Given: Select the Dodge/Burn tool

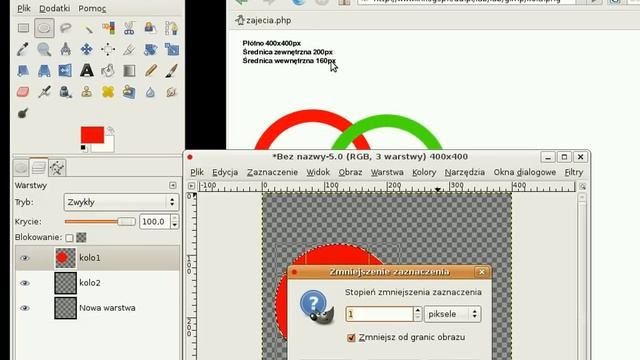Looking at the screenshot, I should tap(23, 113).
